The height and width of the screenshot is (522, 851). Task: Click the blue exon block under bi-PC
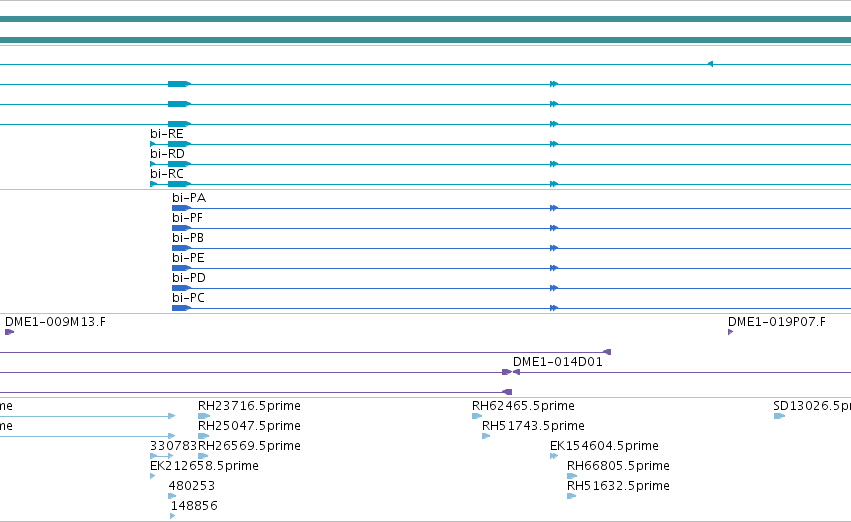pos(181,308)
